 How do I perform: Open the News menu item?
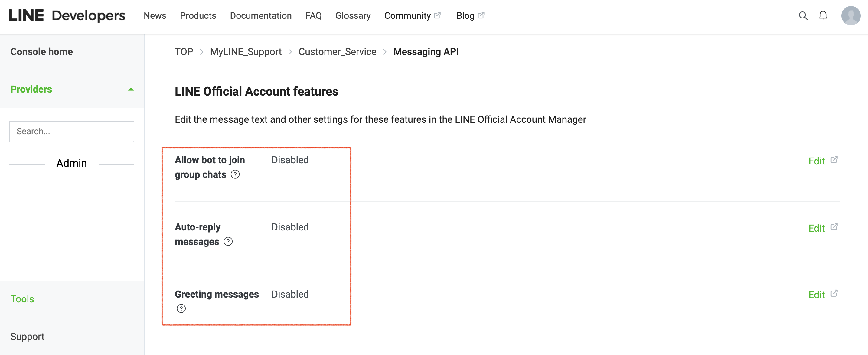155,16
